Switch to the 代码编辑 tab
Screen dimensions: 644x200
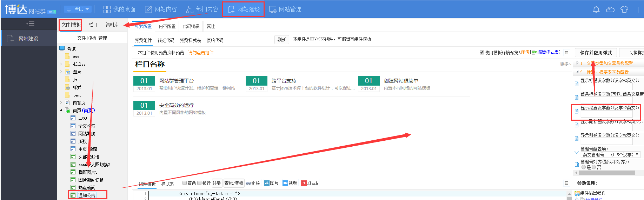coord(191,26)
